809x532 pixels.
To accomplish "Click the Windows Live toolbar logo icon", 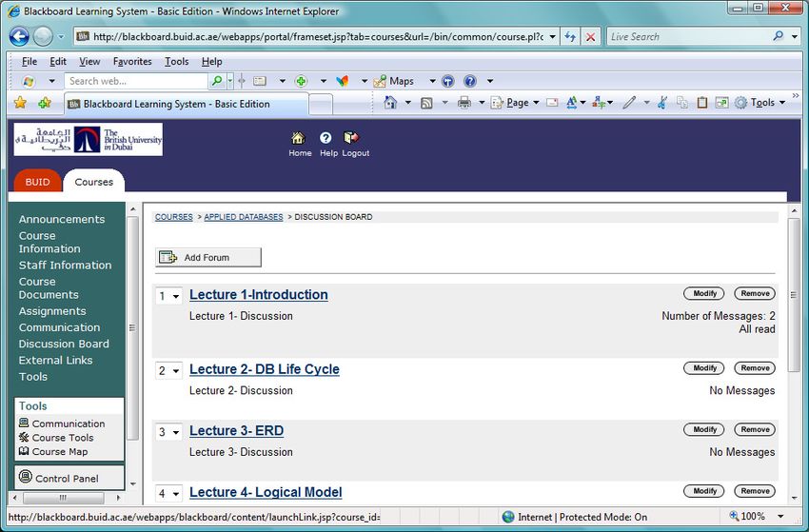I will tap(29, 81).
